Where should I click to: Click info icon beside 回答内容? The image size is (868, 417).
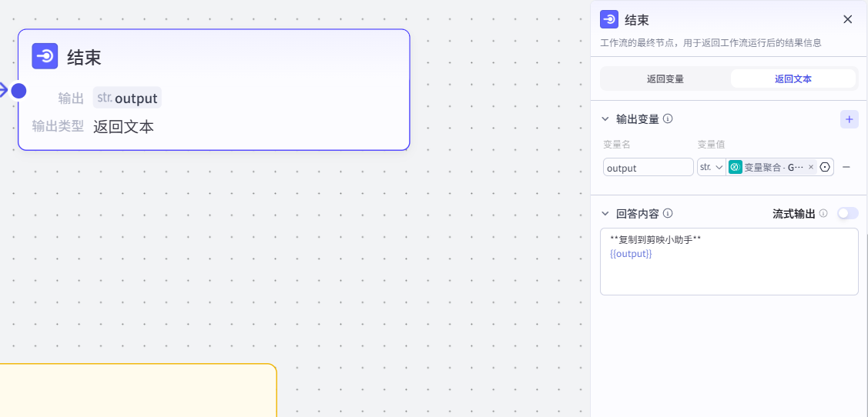coord(668,214)
